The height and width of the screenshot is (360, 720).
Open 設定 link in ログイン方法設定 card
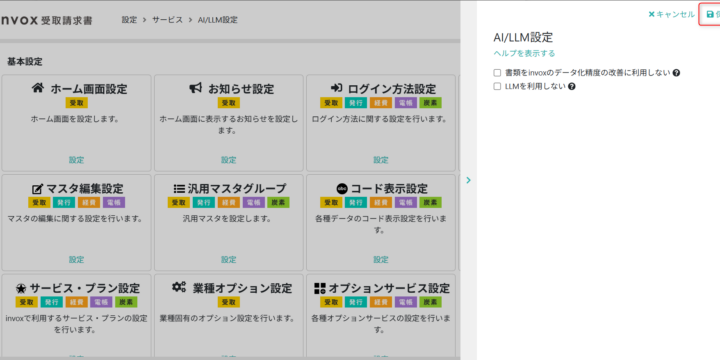381,160
